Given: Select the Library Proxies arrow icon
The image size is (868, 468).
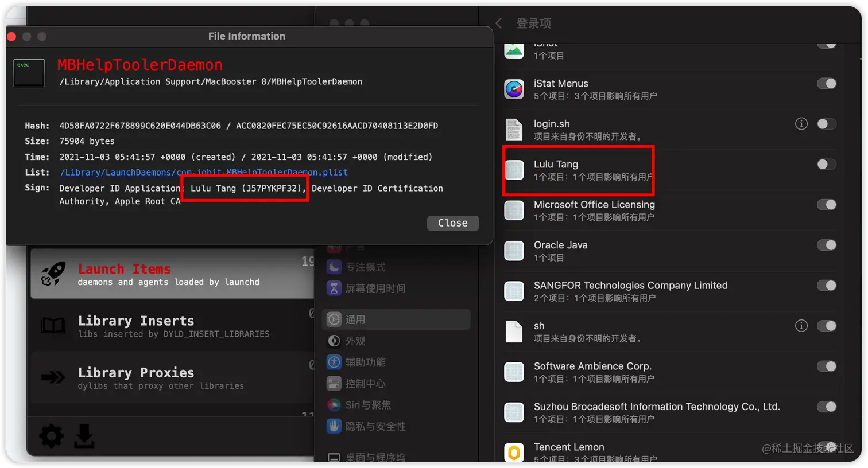Looking at the screenshot, I should pyautogui.click(x=53, y=377).
